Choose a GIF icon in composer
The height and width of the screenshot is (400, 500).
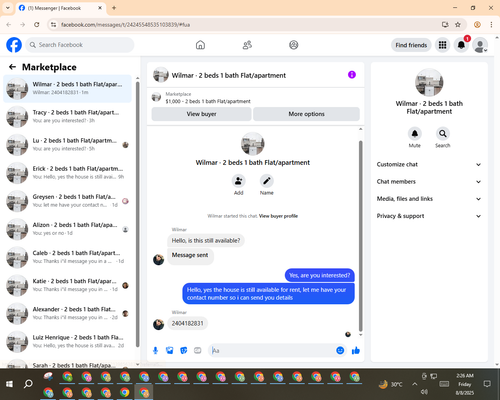click(198, 350)
